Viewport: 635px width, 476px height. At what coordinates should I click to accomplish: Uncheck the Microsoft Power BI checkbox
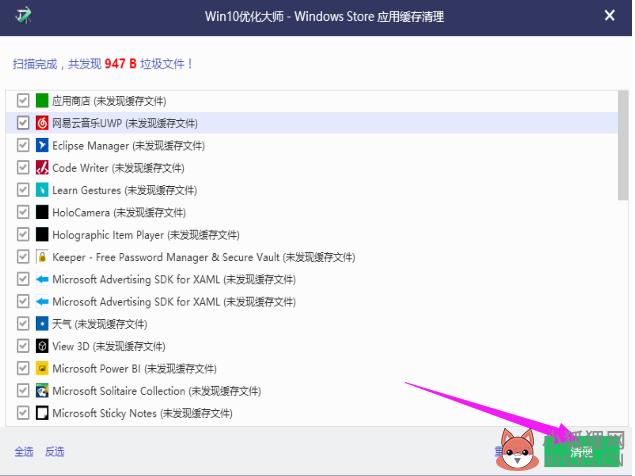point(23,368)
